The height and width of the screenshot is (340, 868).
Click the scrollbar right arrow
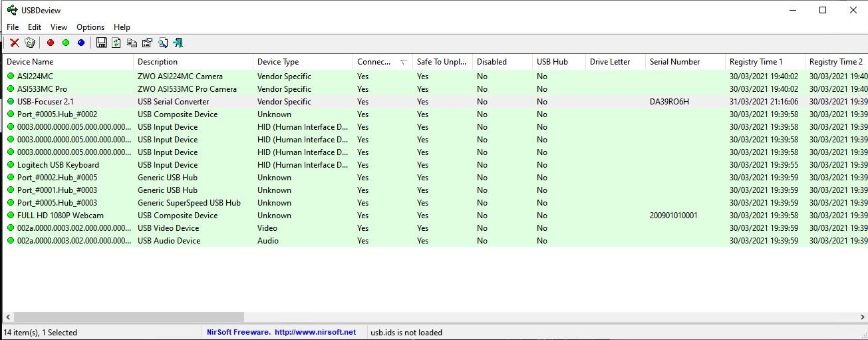point(862,317)
